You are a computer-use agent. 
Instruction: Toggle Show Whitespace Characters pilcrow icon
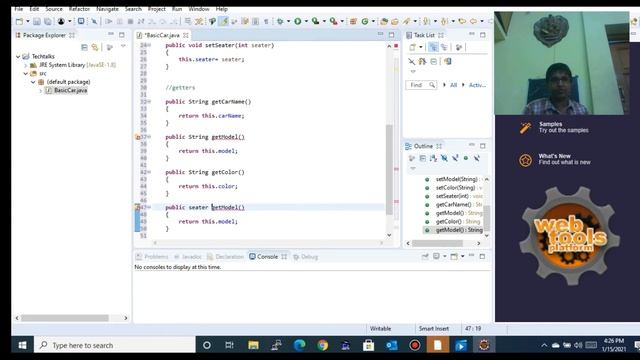[x=266, y=21]
